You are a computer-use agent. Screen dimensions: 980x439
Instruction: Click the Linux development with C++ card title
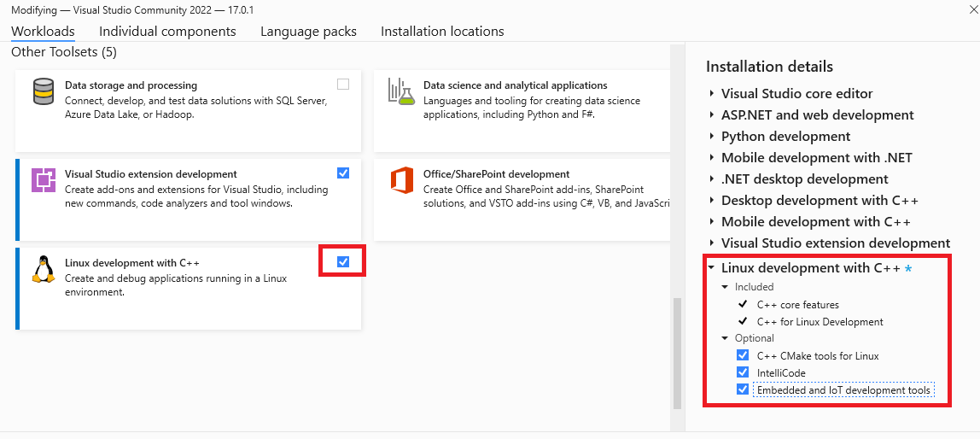coord(131,263)
